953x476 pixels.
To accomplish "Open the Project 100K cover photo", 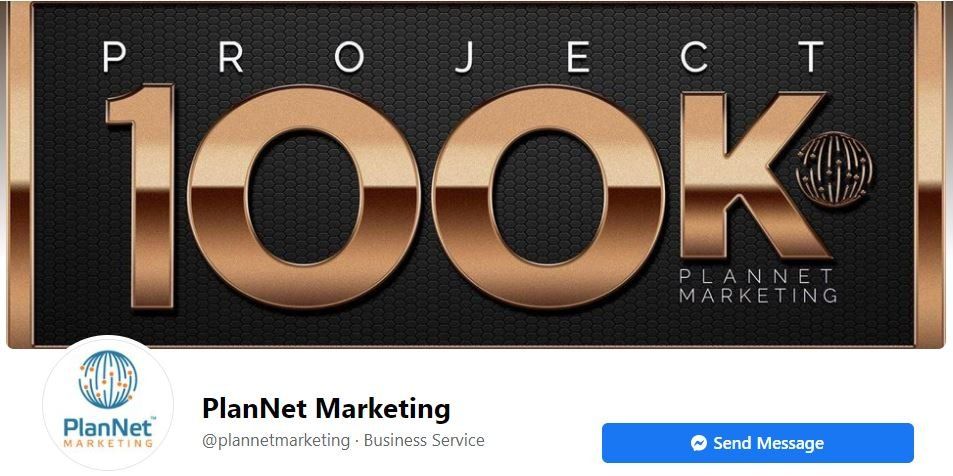I will pos(476,174).
